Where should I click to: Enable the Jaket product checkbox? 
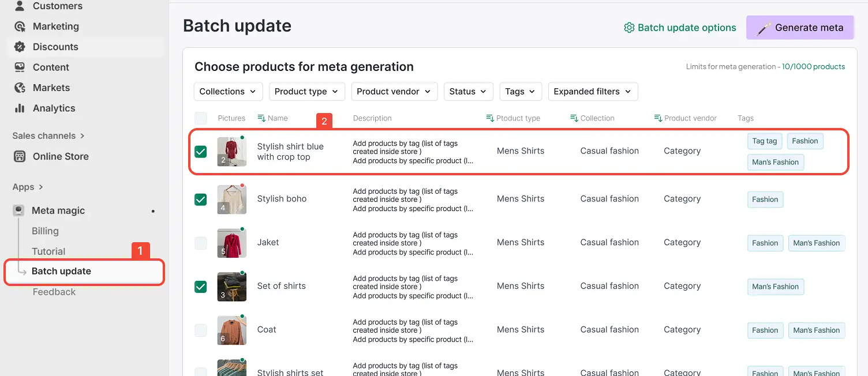(x=200, y=243)
